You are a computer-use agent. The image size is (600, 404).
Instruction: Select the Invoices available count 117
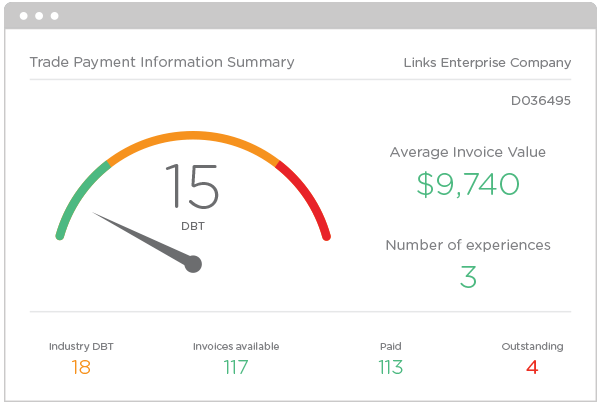tap(235, 367)
